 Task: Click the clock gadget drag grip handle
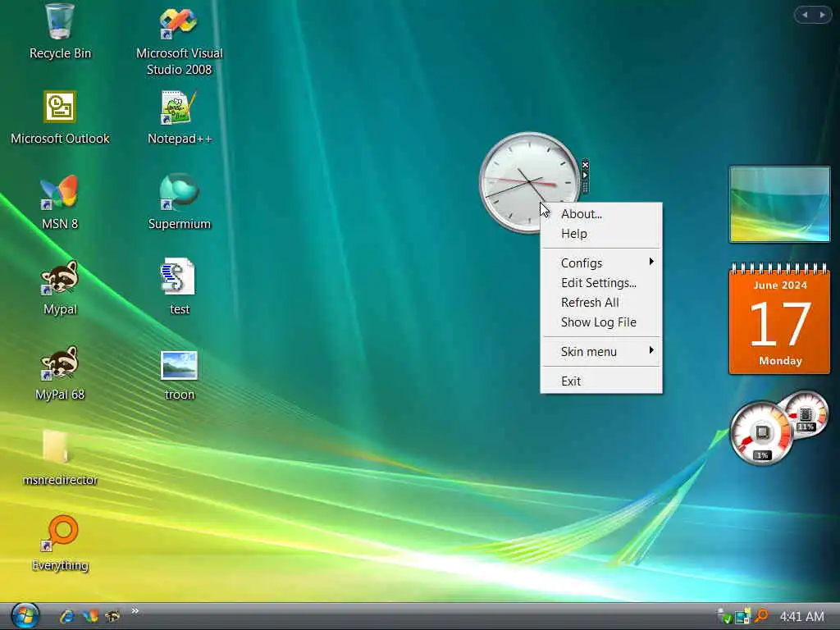pyautogui.click(x=585, y=186)
